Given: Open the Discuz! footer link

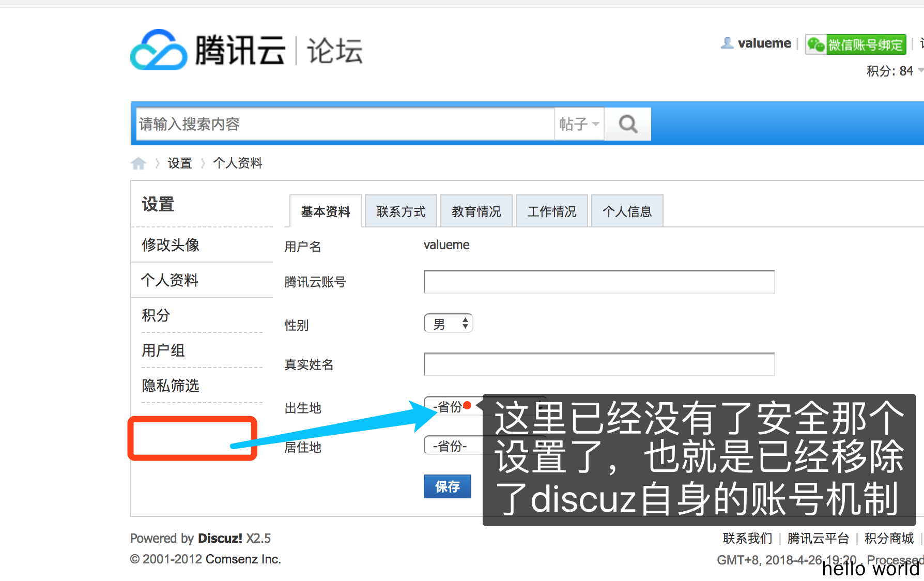Looking at the screenshot, I should [x=220, y=538].
